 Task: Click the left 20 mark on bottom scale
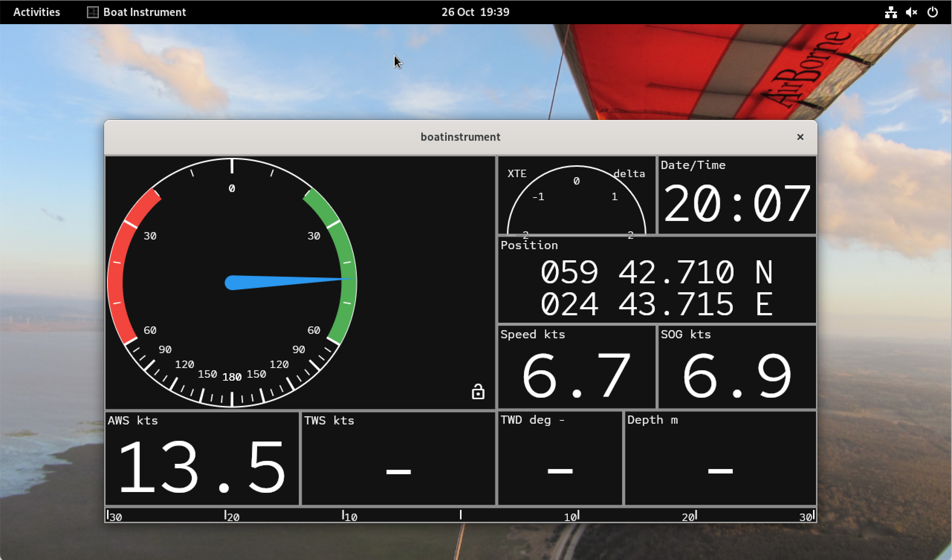232,516
